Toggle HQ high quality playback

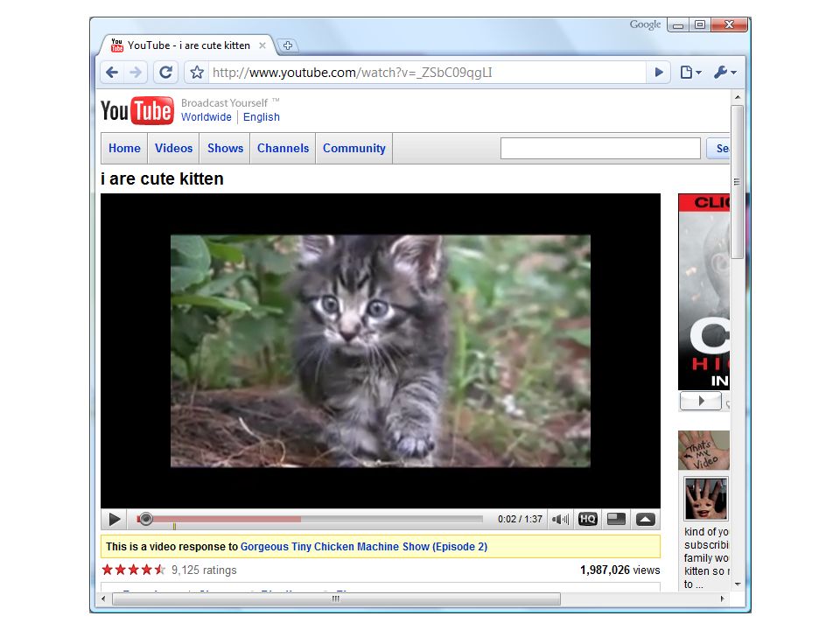pos(588,519)
